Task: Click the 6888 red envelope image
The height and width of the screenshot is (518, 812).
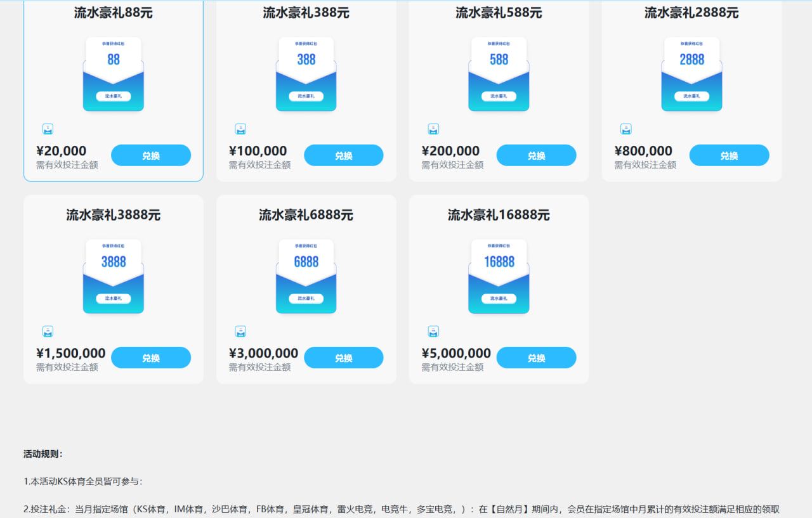Action: pyautogui.click(x=306, y=276)
